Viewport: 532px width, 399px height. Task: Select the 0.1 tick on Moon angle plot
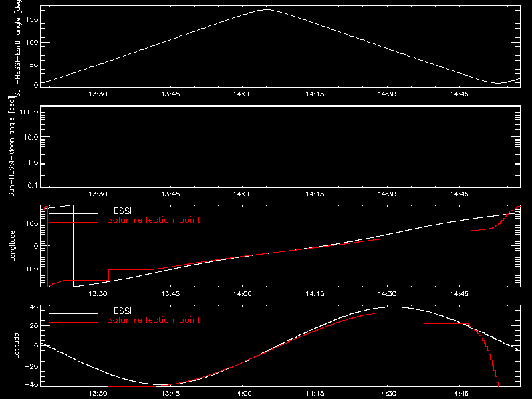tap(33, 185)
